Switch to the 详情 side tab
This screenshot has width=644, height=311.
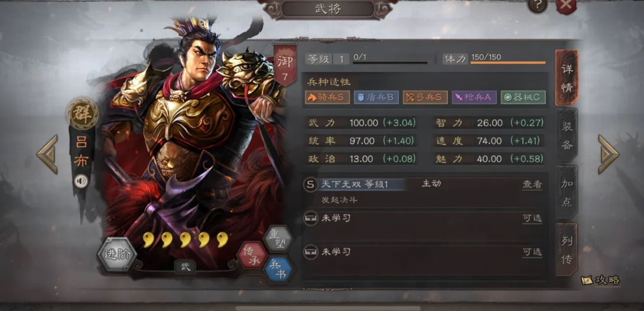point(567,77)
